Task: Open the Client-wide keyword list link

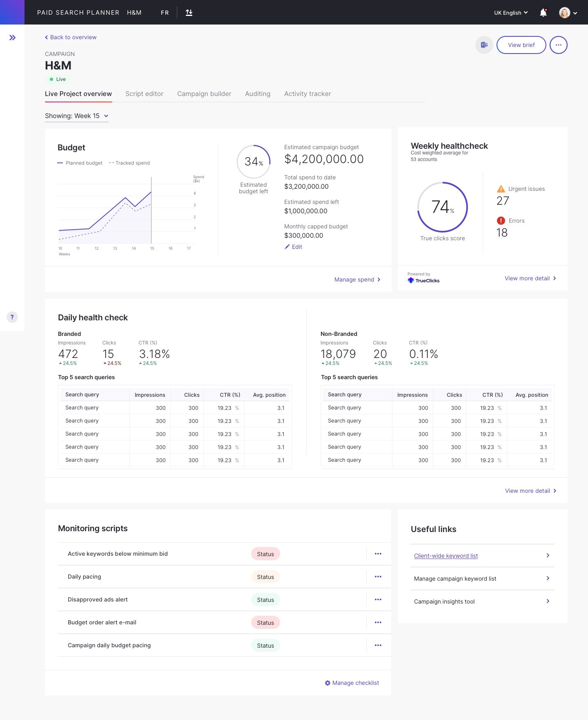Action: (446, 556)
